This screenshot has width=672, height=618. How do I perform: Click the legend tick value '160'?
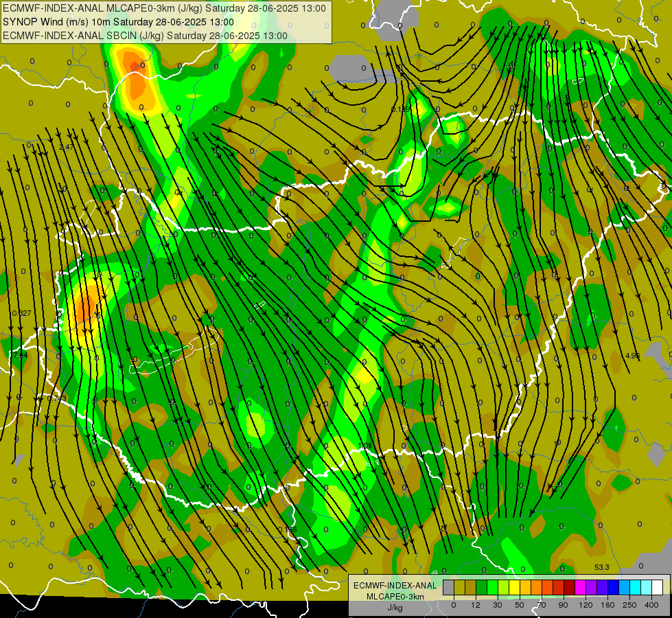[x=607, y=605]
